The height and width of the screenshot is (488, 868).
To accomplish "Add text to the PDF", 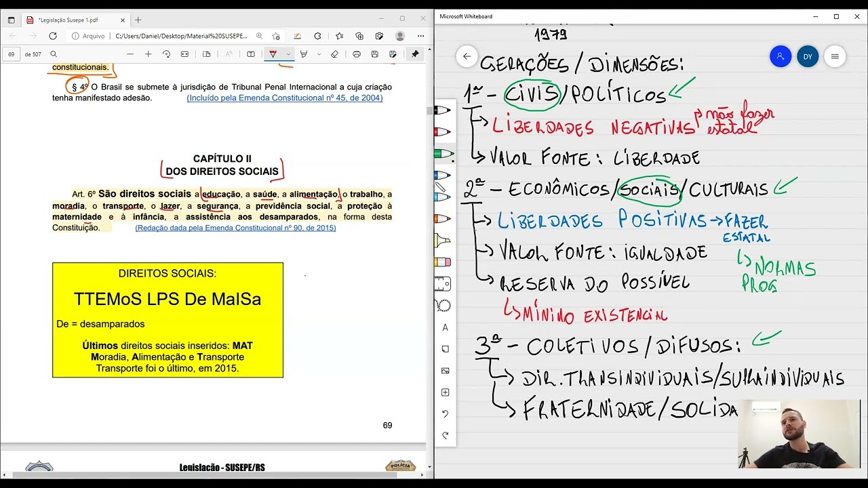I will (251, 54).
